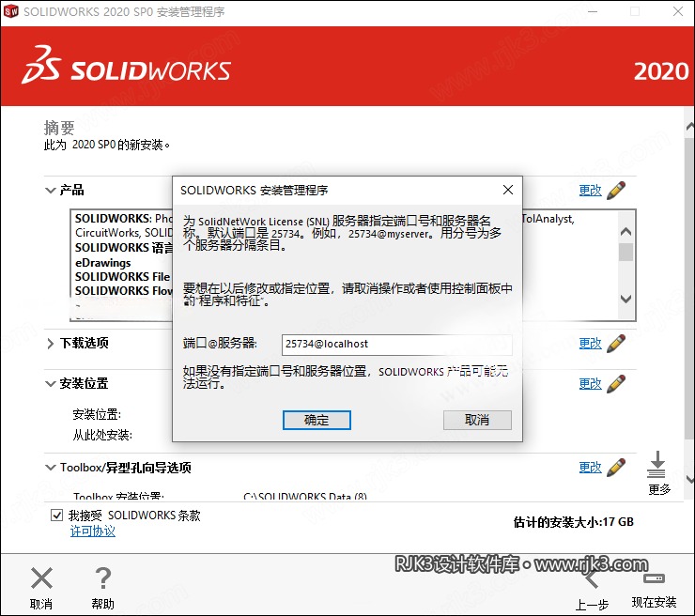The image size is (695, 616).
Task: Collapse the 产品 section
Action: [50, 191]
